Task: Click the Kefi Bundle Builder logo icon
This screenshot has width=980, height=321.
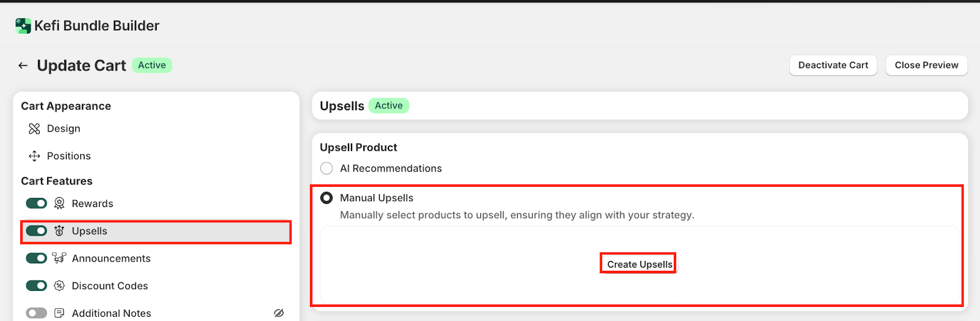Action: pyautogui.click(x=23, y=26)
